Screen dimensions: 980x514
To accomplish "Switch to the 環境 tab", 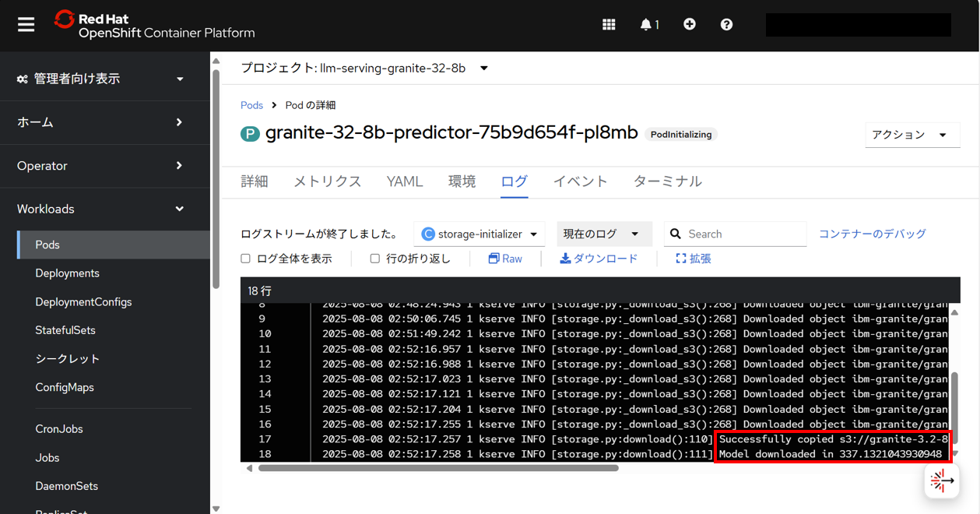I will (462, 181).
